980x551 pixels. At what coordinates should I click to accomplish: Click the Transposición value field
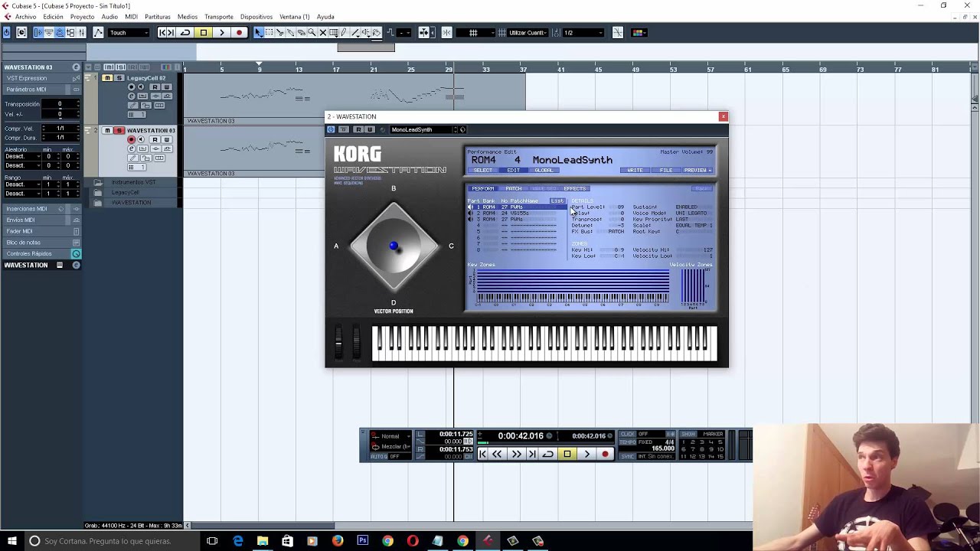coord(60,104)
